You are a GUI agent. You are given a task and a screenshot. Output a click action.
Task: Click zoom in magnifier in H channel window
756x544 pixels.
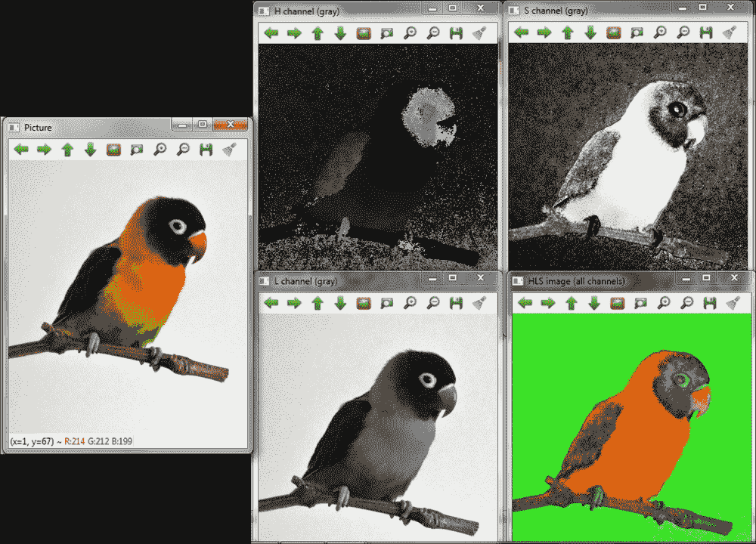coord(410,33)
